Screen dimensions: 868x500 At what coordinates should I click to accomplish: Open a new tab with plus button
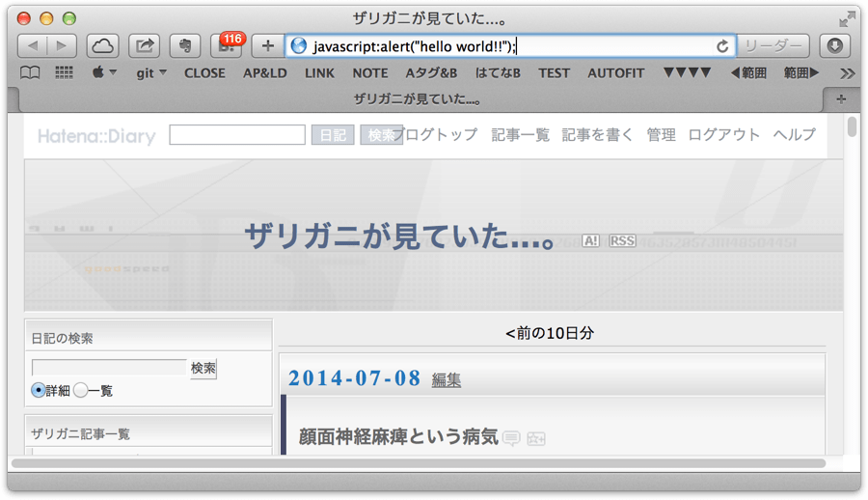841,99
